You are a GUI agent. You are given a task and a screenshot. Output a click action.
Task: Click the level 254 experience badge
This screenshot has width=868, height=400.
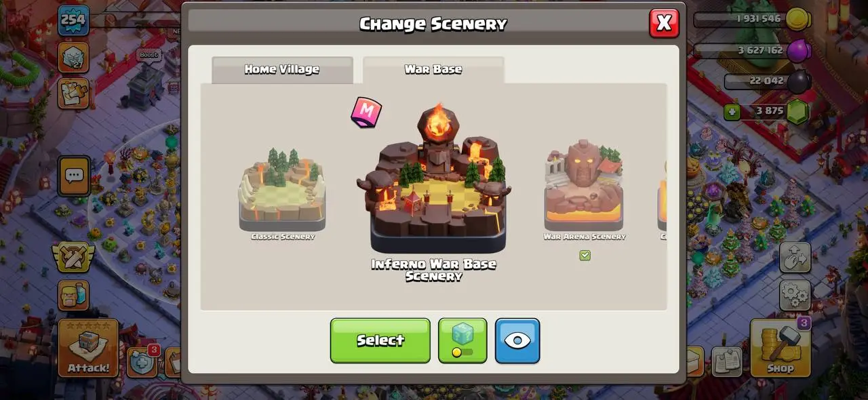tap(73, 20)
